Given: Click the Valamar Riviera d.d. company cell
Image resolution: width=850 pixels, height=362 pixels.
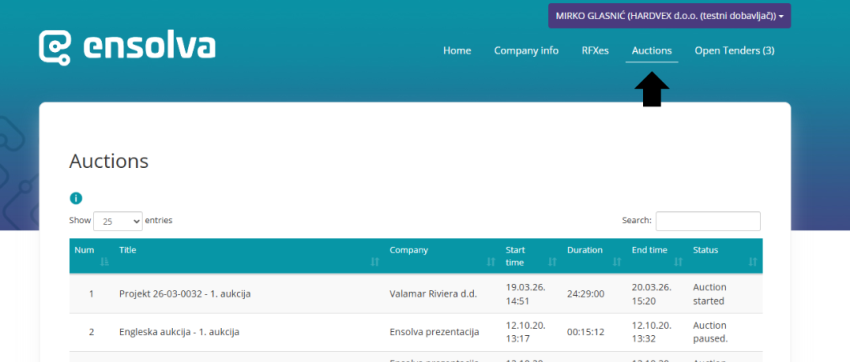Looking at the screenshot, I should (x=433, y=294).
